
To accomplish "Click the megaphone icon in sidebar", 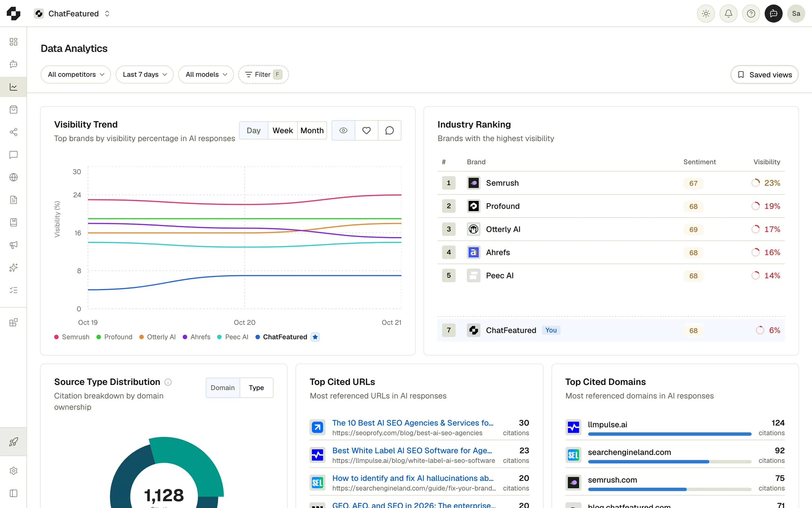I will pos(14,245).
